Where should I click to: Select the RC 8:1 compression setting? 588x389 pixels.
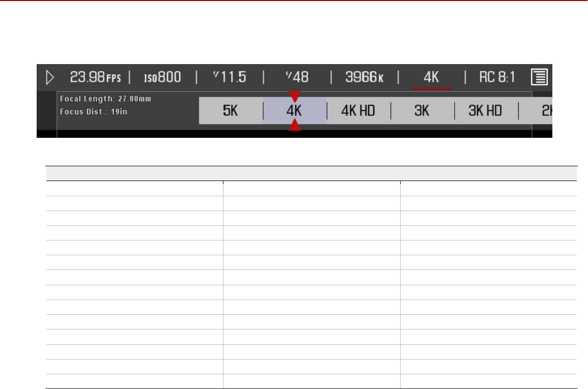click(497, 77)
